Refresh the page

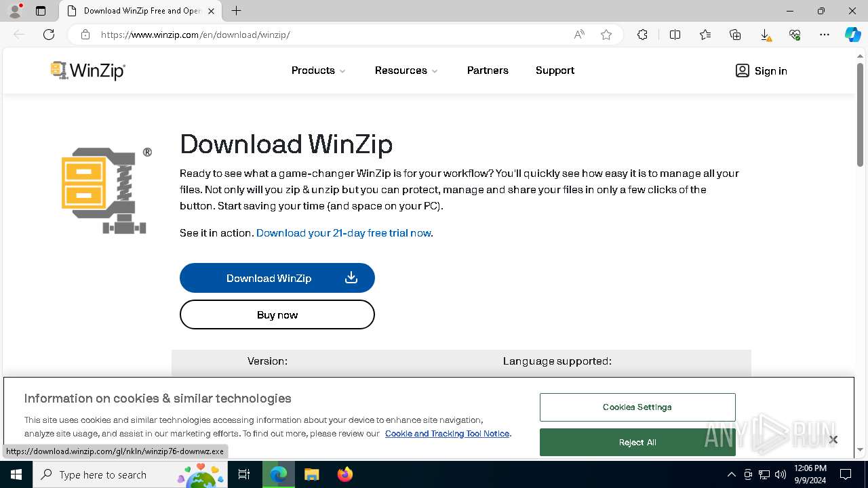tap(49, 35)
